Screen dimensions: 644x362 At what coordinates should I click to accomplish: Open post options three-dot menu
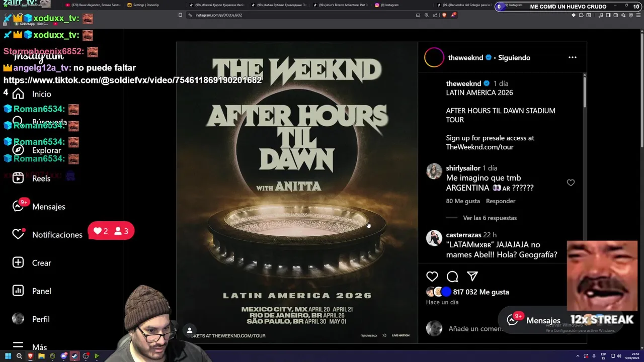click(573, 57)
